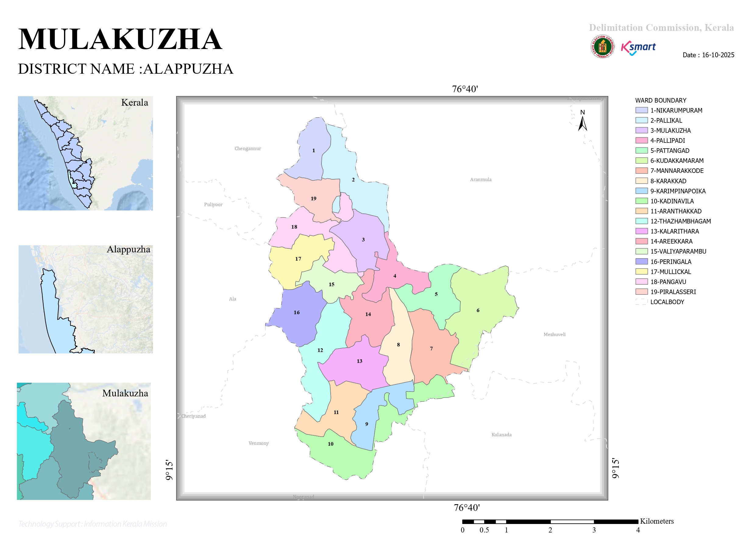Click the State Election Commission Kerala emblem

point(602,47)
